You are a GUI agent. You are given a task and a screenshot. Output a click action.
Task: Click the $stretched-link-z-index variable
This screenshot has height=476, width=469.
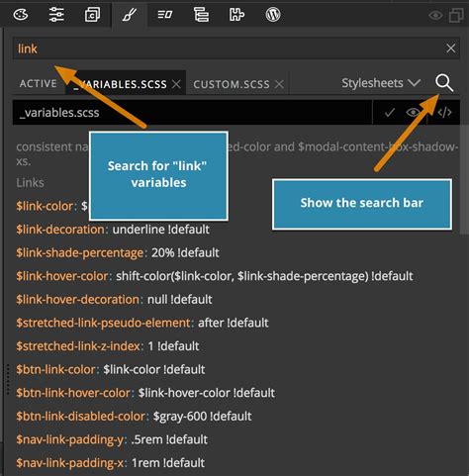click(x=78, y=346)
